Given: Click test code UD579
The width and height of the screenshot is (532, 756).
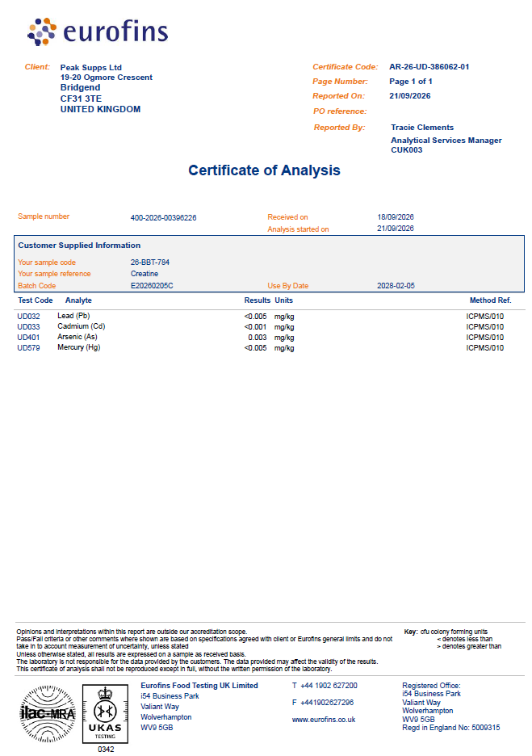Looking at the screenshot, I should point(28,347).
